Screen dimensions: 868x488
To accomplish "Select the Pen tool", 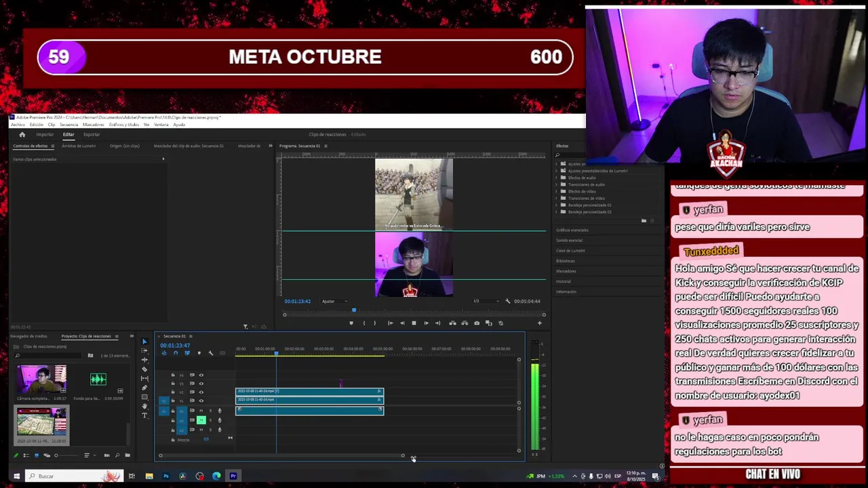I will click(x=144, y=388).
